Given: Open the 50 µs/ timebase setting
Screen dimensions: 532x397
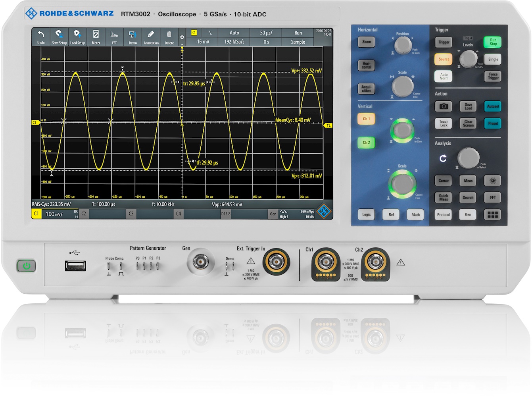Looking at the screenshot, I should pos(266,33).
